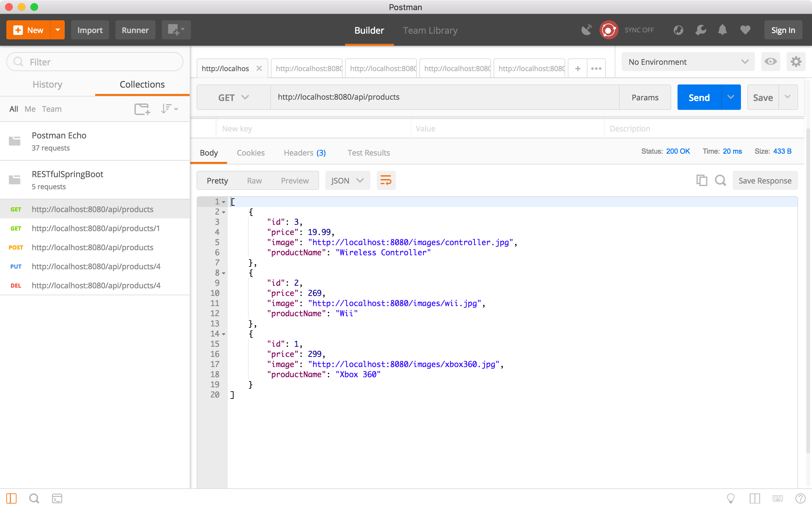
Task: Select the Collections sidebar tab
Action: [x=142, y=84]
